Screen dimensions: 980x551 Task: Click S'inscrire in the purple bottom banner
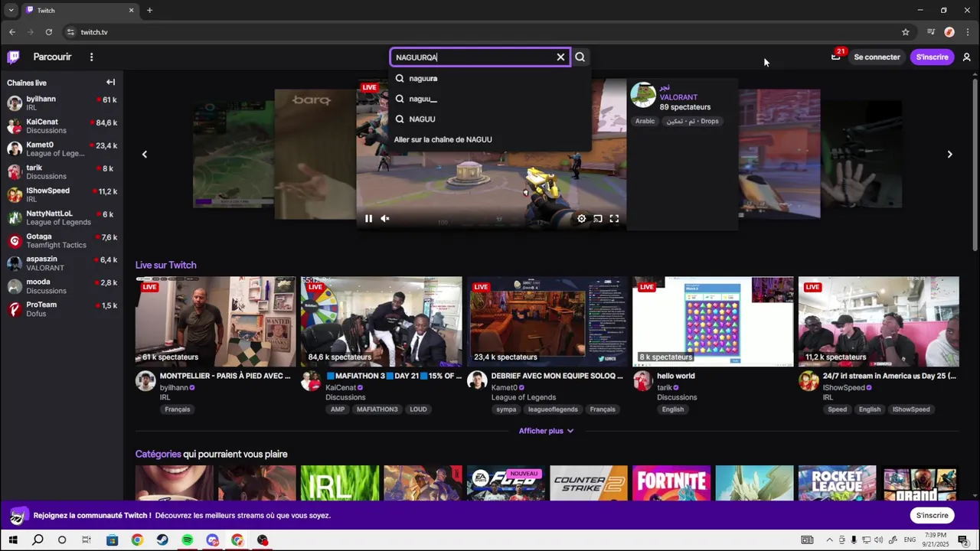932,515
